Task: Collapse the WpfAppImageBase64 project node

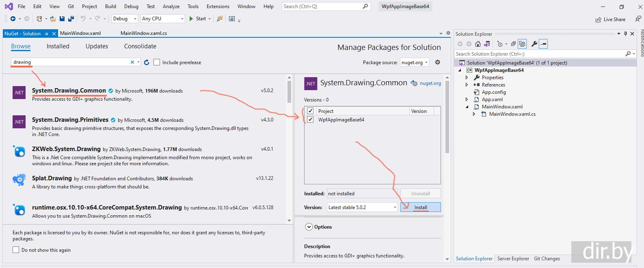Action: click(x=460, y=70)
